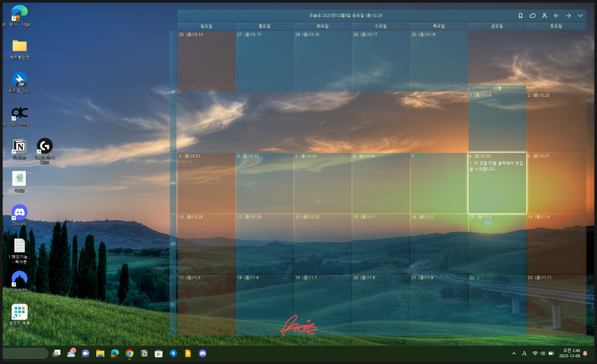Select calendar cell for December 4
This screenshot has width=597, height=364.
click(x=265, y=183)
